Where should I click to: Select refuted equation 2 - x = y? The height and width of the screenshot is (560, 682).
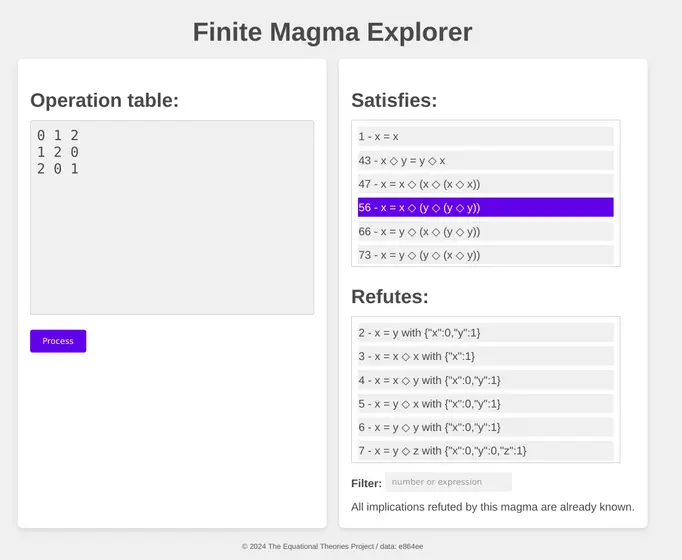485,333
